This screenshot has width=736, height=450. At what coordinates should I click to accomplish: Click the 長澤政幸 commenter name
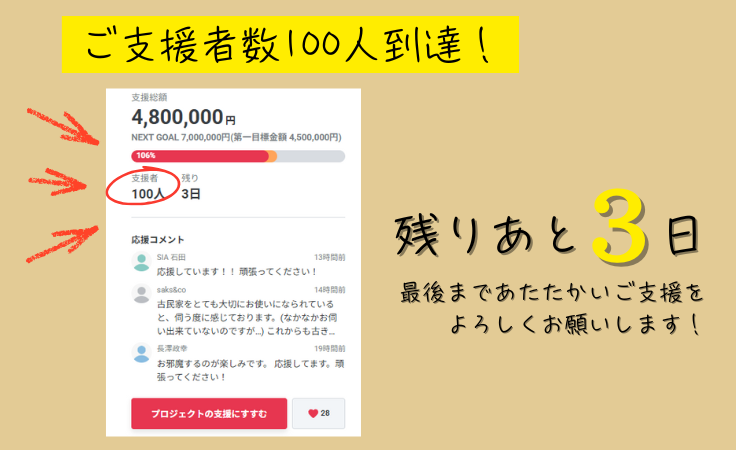[x=172, y=348]
